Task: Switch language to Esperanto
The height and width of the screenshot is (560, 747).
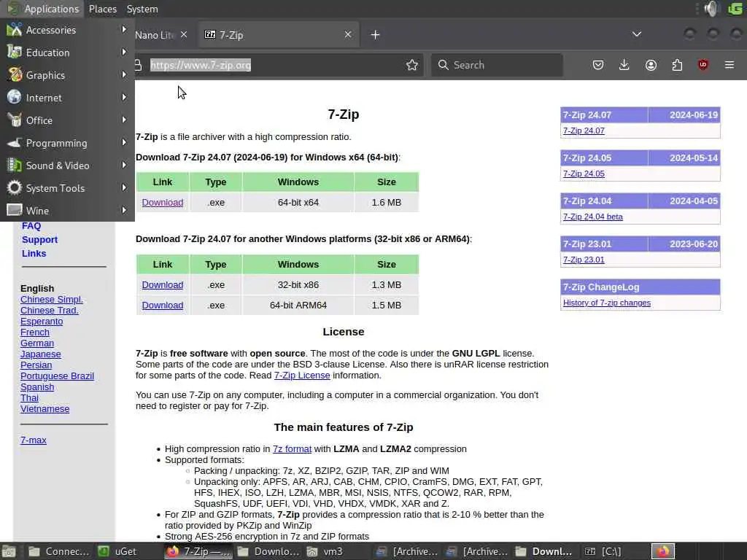Action: 42,322
